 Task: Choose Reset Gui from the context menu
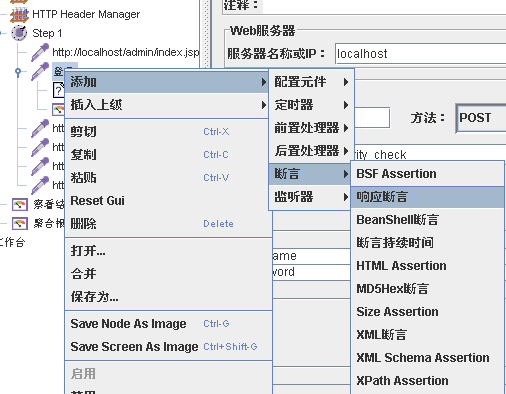[x=168, y=201]
